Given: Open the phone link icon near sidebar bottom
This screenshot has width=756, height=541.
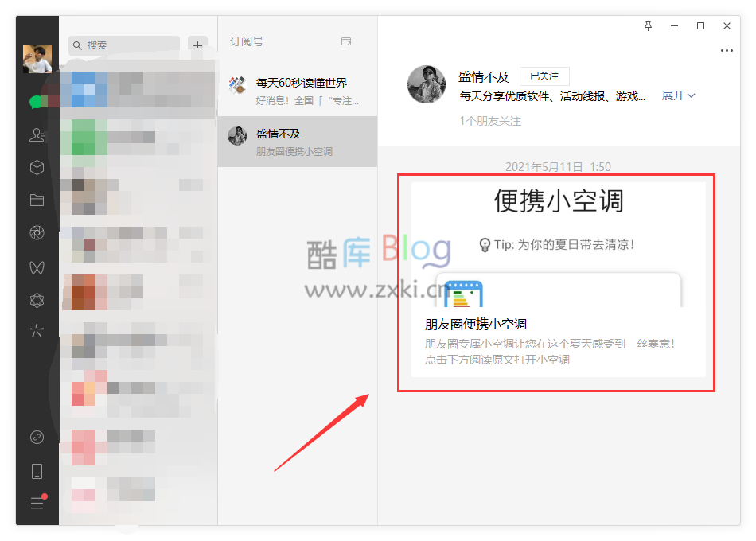Looking at the screenshot, I should point(37,471).
